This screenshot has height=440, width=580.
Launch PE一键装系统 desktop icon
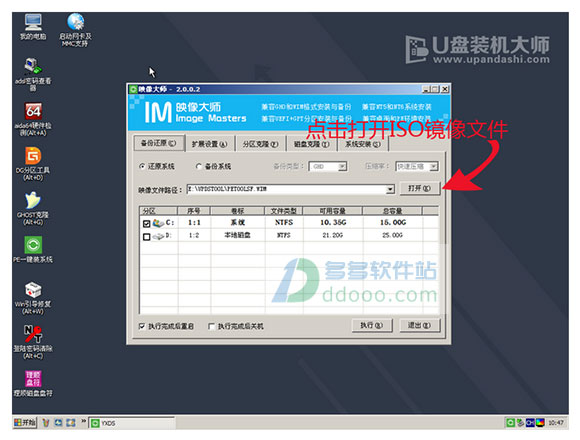[33, 250]
